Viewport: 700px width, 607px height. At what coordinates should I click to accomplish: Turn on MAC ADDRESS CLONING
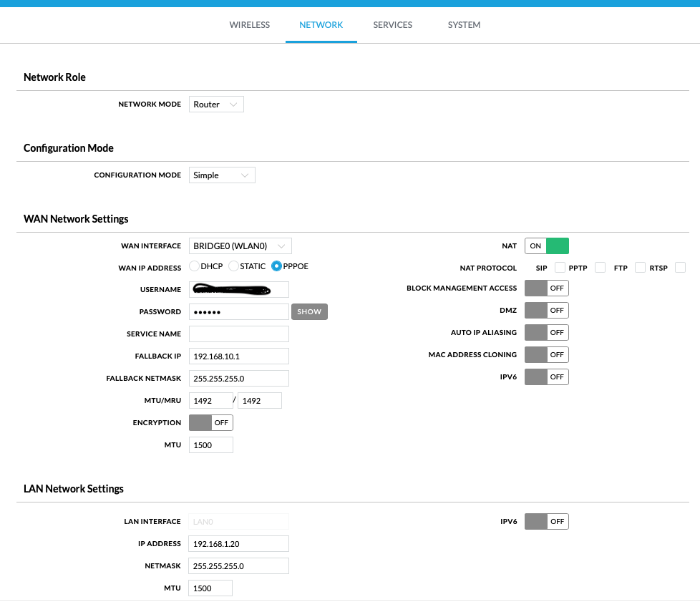[546, 354]
